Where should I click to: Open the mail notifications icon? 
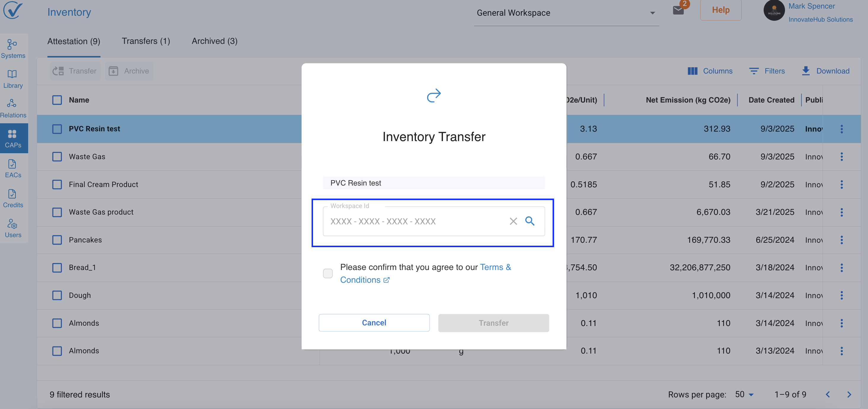[x=678, y=10]
